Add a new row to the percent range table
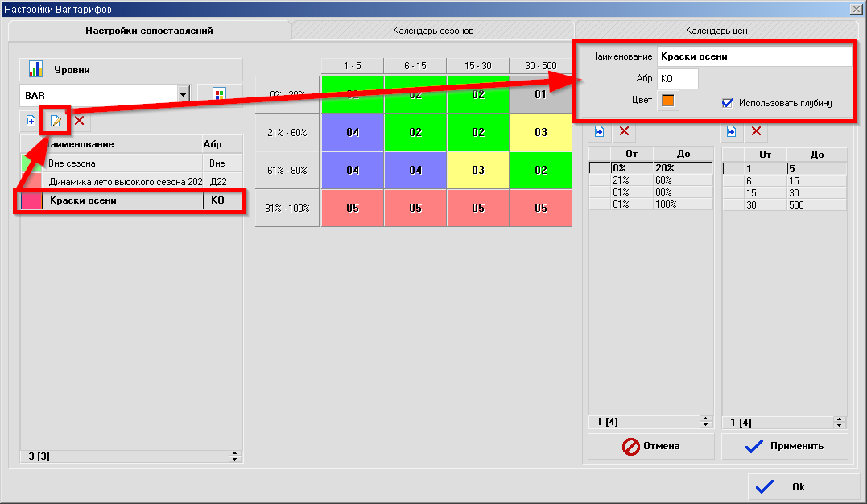867x504 pixels. click(599, 130)
